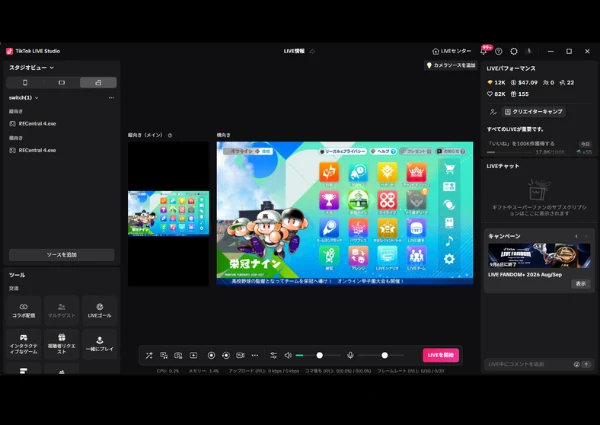Go to next campaign with right arrow
600x425 pixels.
[586, 236]
